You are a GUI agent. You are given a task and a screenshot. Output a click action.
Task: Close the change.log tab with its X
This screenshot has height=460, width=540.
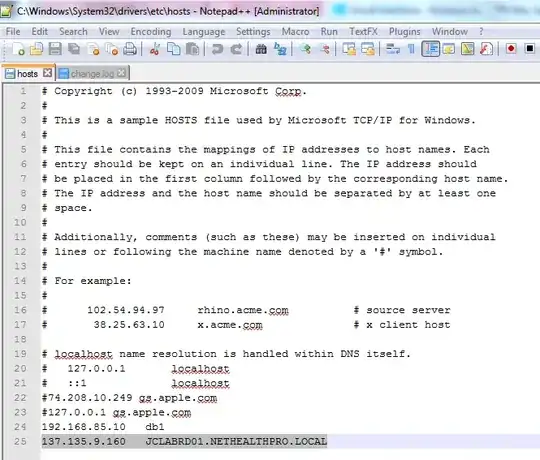(x=121, y=73)
